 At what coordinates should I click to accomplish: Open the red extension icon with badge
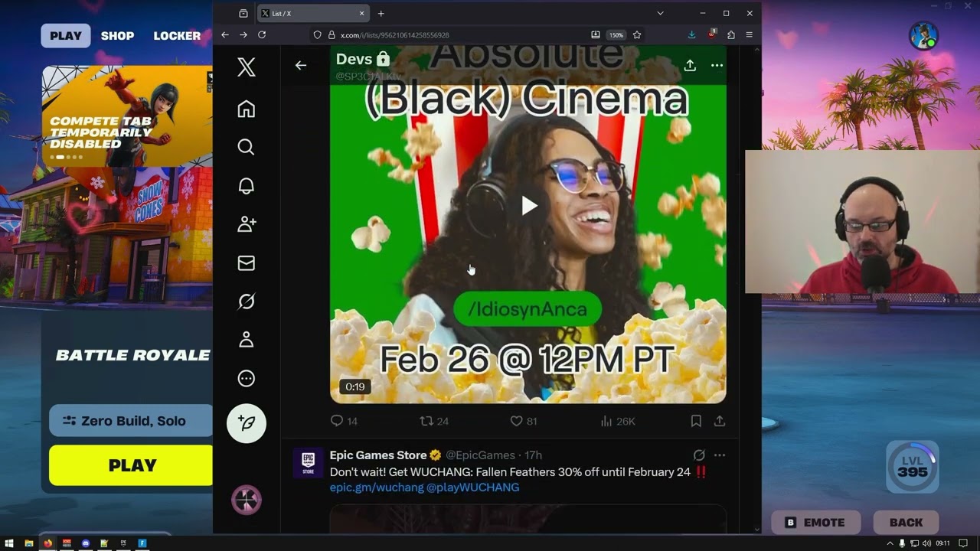[x=712, y=34]
